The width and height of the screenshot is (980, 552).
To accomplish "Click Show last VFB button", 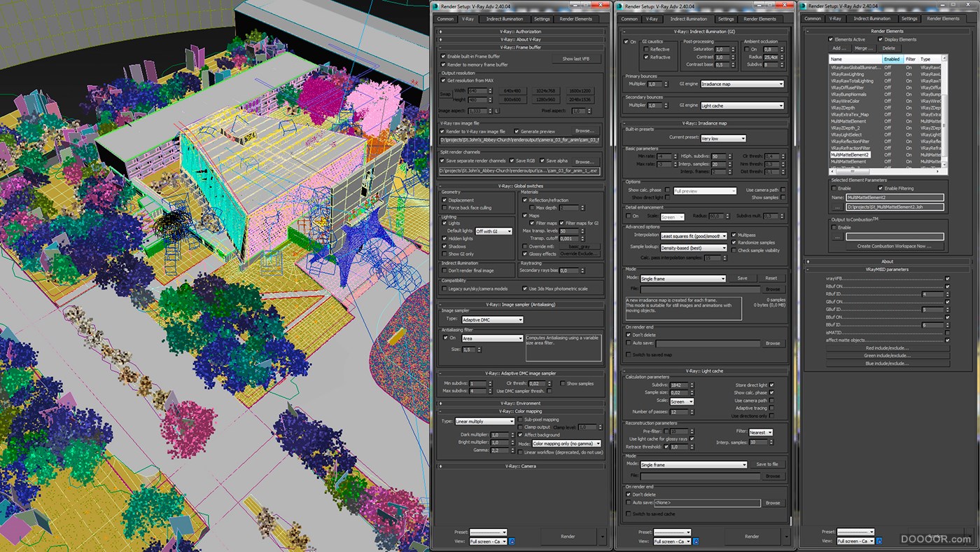I will pos(577,59).
